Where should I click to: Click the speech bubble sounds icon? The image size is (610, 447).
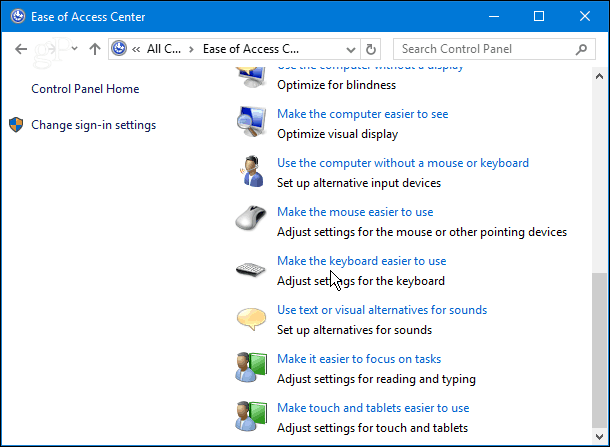coord(251,319)
